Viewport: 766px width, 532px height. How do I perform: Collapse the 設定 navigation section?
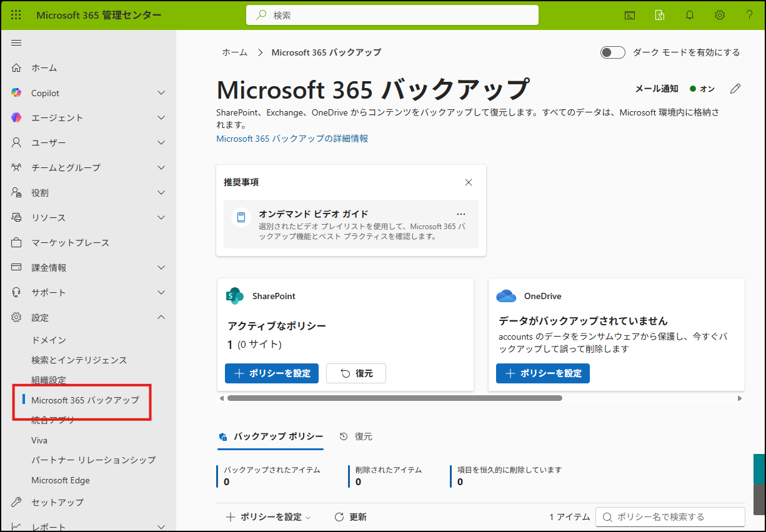point(161,317)
